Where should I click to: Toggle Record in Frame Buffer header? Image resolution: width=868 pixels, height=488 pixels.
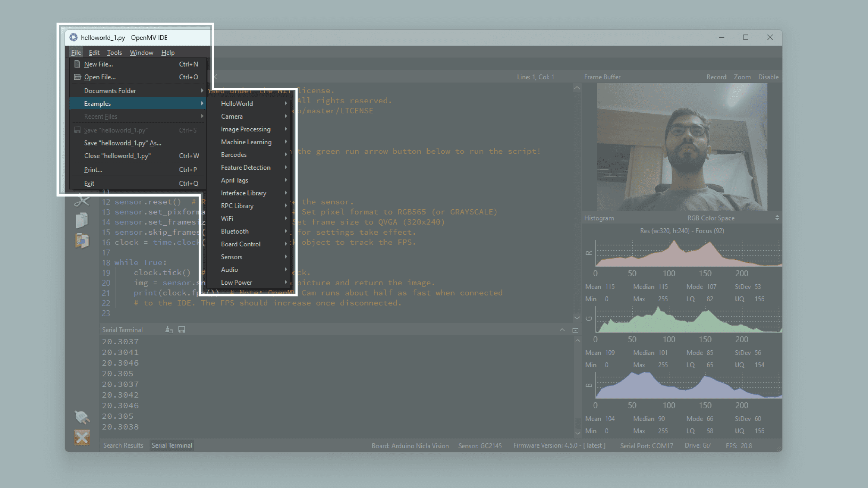pos(716,77)
